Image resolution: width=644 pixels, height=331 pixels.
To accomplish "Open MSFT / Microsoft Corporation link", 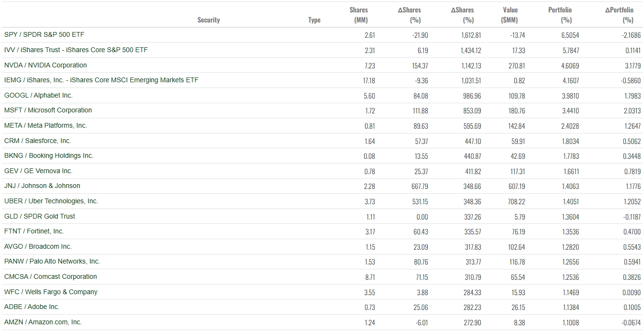I will pyautogui.click(x=48, y=110).
